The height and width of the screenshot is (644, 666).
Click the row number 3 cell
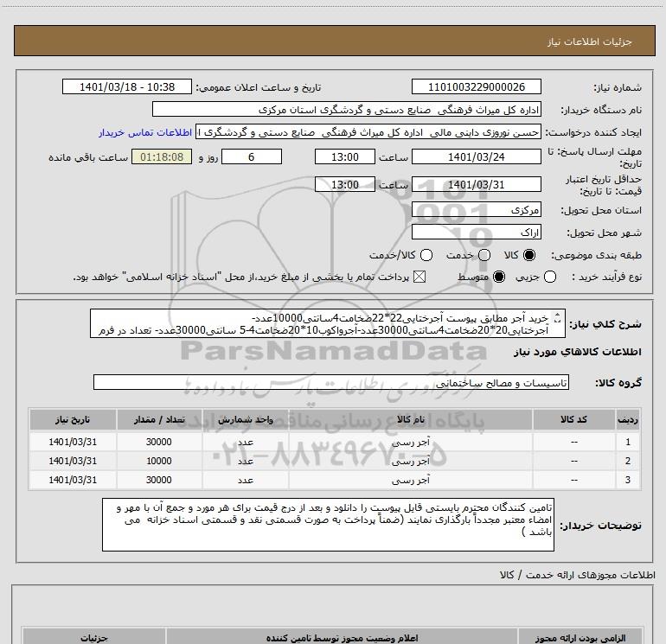coord(628,480)
